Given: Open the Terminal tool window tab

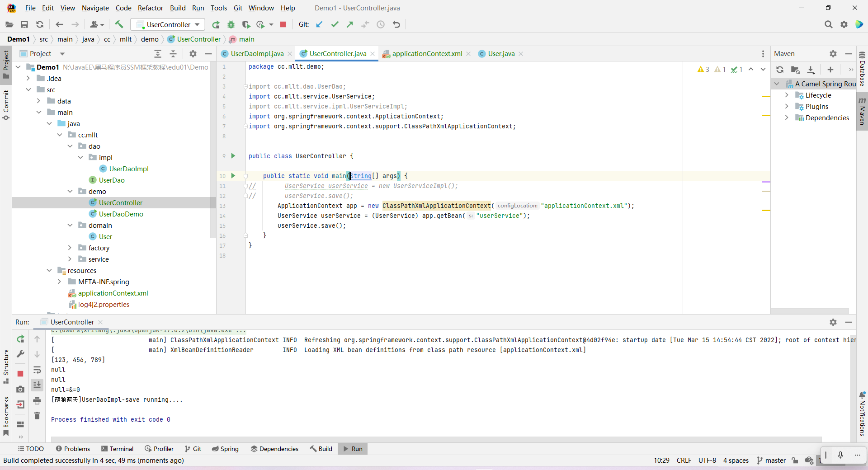Looking at the screenshot, I should point(118,449).
